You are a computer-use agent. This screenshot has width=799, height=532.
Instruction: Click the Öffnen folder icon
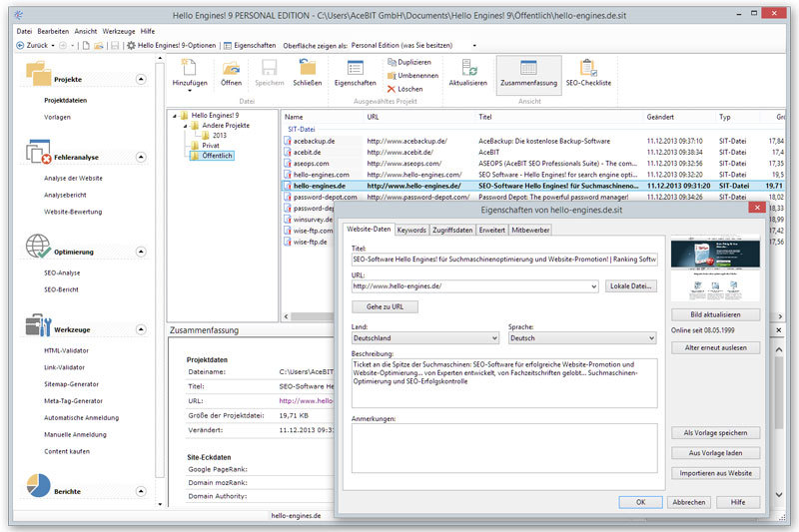(x=231, y=68)
